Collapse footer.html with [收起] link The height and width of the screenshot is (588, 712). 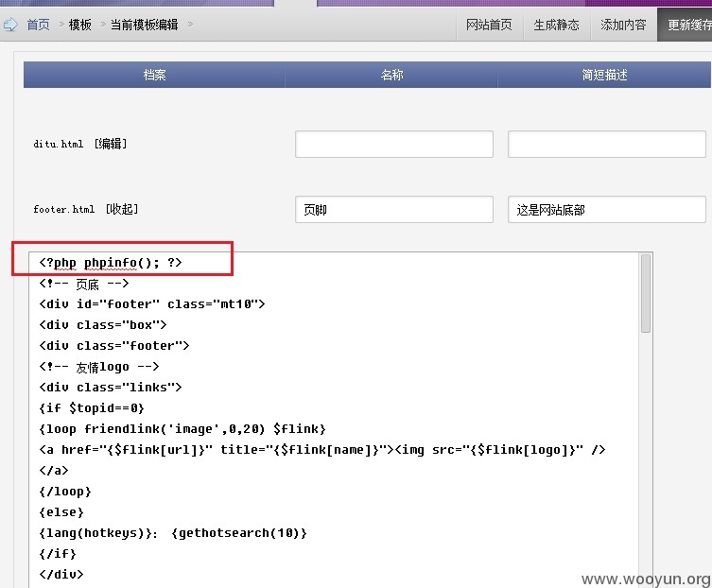(x=122, y=209)
